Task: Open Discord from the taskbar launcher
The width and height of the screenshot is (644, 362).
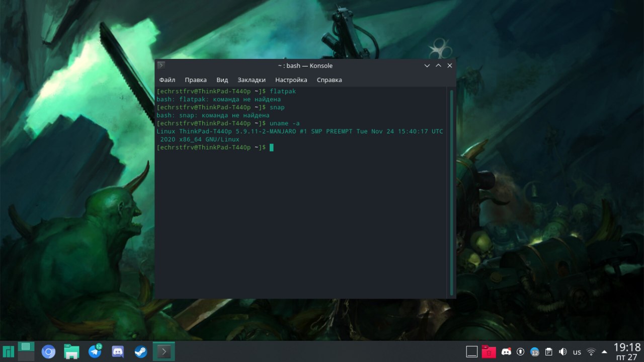Action: tap(118, 351)
